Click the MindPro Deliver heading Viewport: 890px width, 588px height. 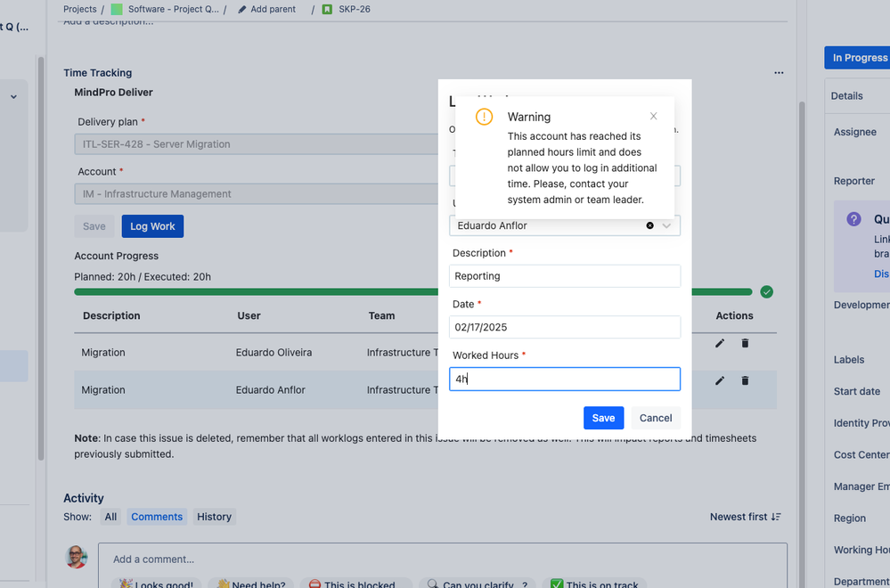(x=113, y=92)
